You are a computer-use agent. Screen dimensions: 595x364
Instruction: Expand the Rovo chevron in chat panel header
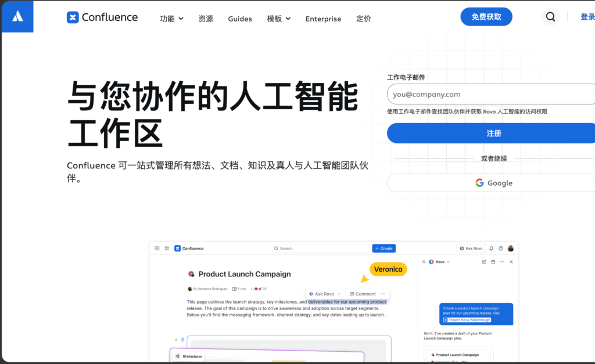pyautogui.click(x=448, y=262)
